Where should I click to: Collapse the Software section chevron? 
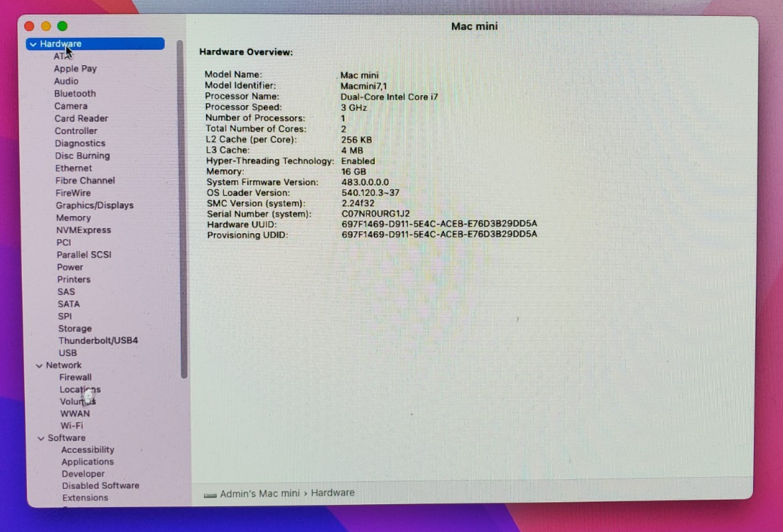(41, 438)
